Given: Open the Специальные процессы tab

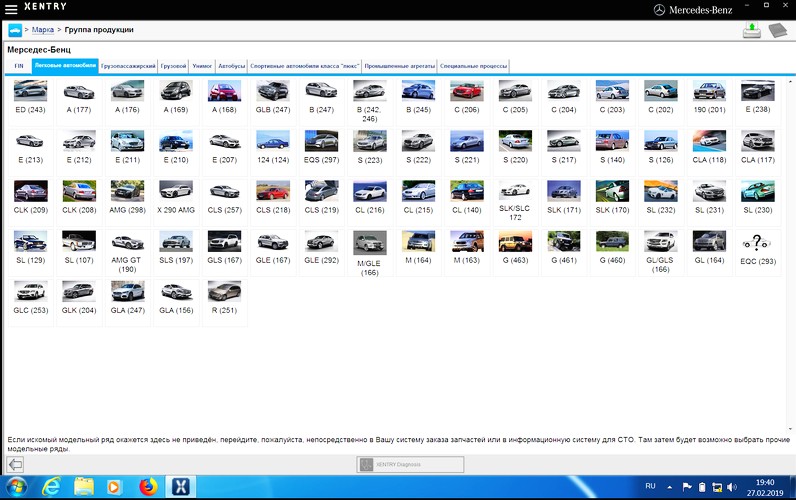Looking at the screenshot, I should tap(474, 66).
